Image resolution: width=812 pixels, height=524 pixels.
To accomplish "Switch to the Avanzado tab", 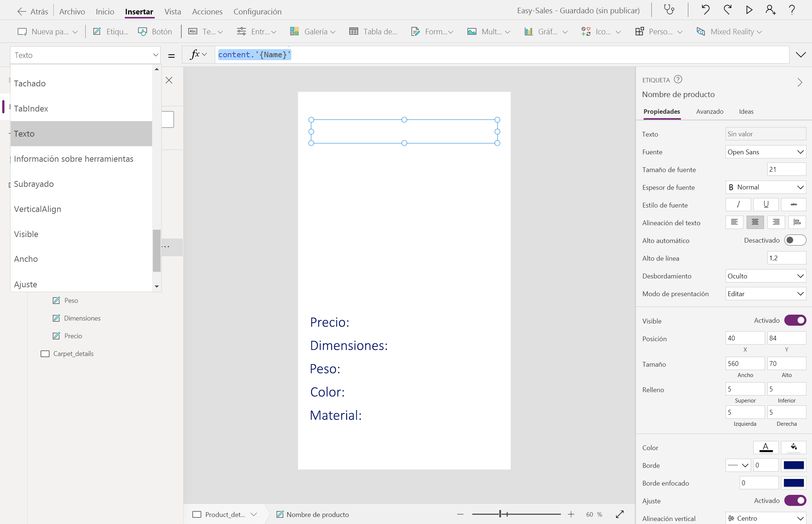I will tap(709, 112).
